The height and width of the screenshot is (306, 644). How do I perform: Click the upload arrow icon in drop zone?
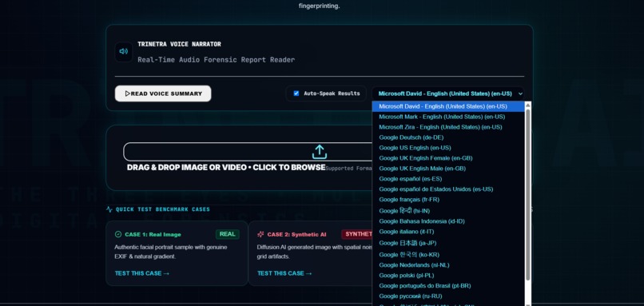coord(320,152)
